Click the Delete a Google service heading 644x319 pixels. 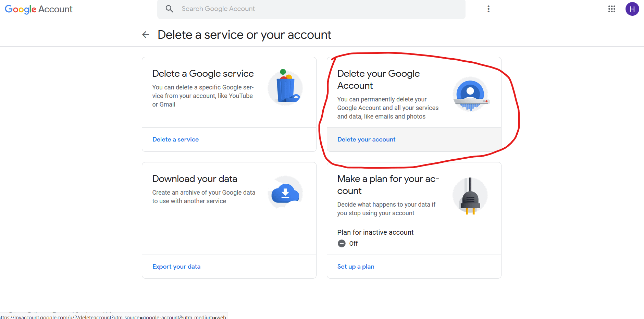tap(203, 74)
